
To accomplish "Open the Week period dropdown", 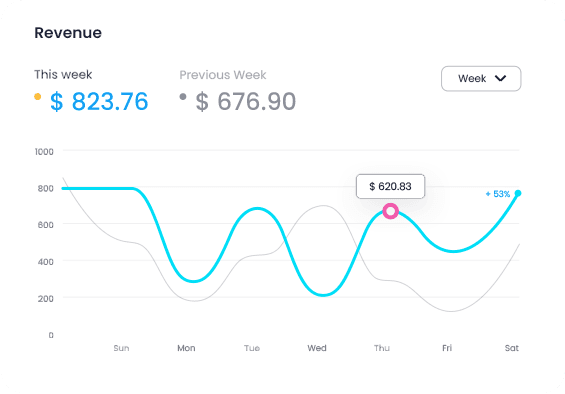I will point(481,79).
